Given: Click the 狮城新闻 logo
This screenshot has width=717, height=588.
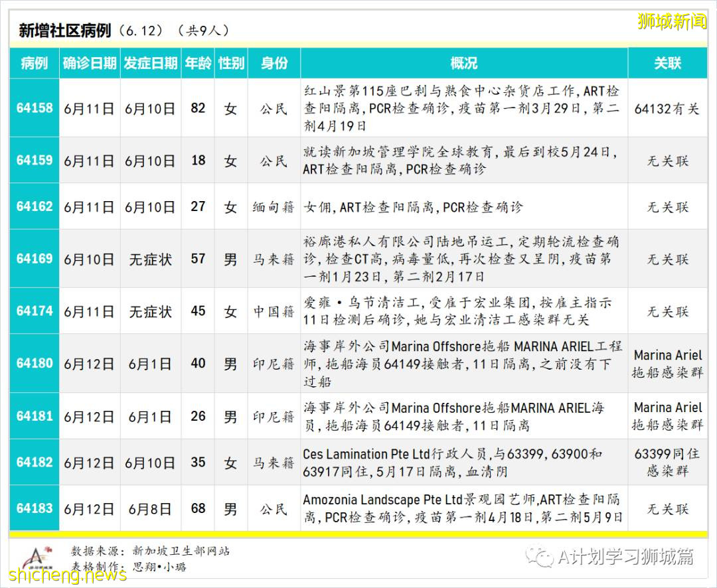Looking at the screenshot, I should [x=672, y=20].
